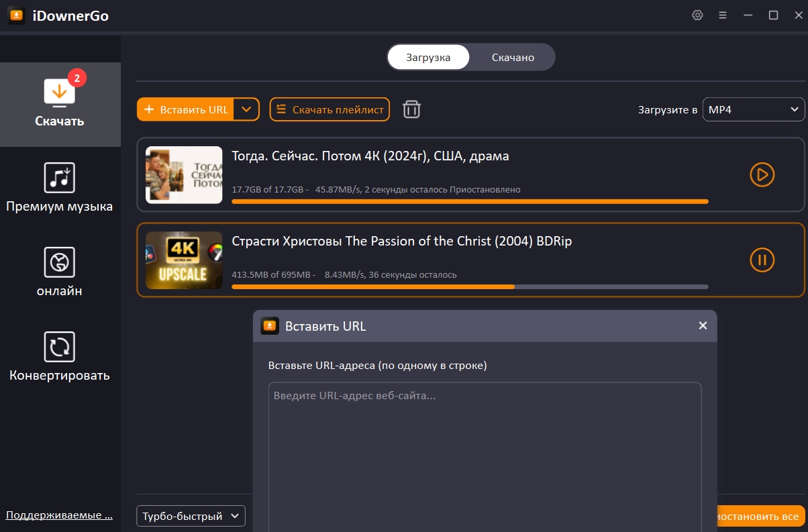Open the онлайн browser section
808x532 pixels.
(x=60, y=272)
